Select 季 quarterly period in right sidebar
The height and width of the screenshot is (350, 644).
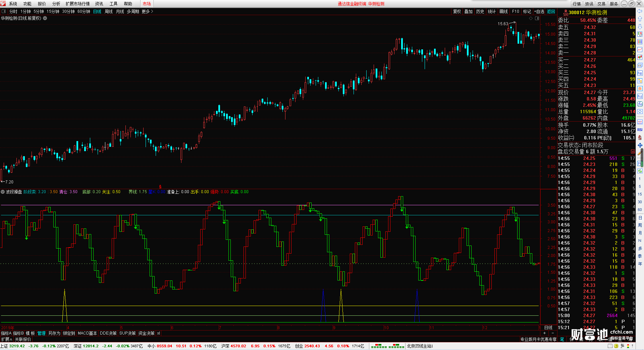click(640, 256)
